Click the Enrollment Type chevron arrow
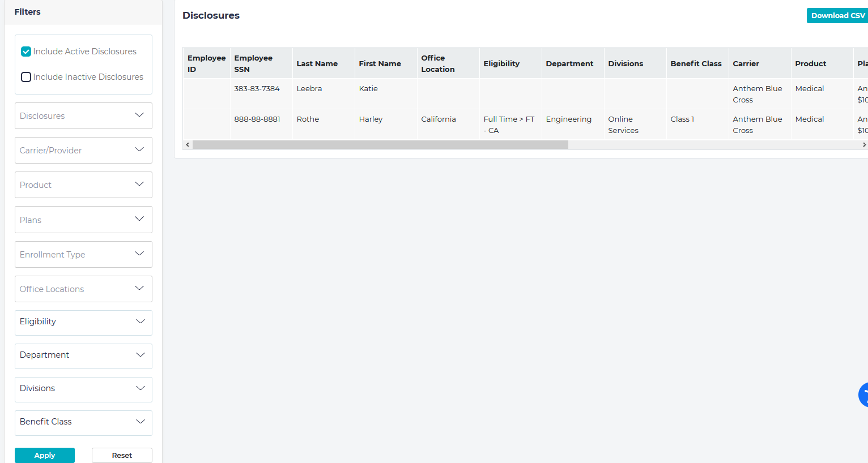 pos(139,254)
